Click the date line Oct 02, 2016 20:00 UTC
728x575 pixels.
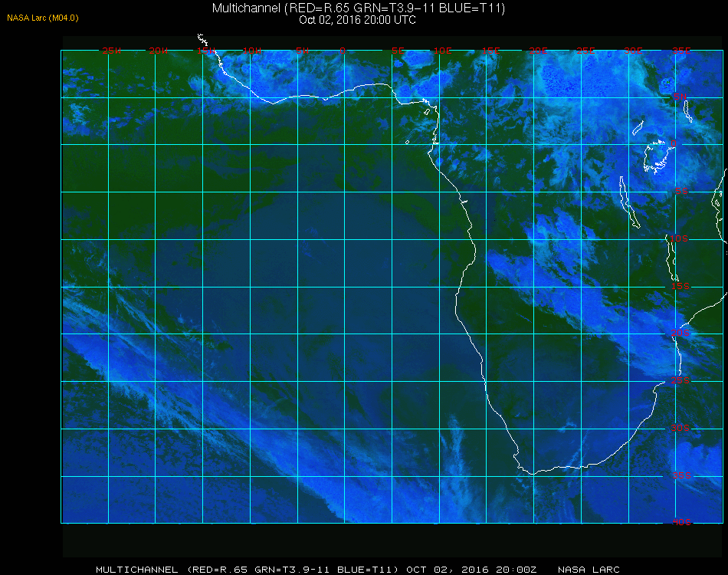[357, 20]
